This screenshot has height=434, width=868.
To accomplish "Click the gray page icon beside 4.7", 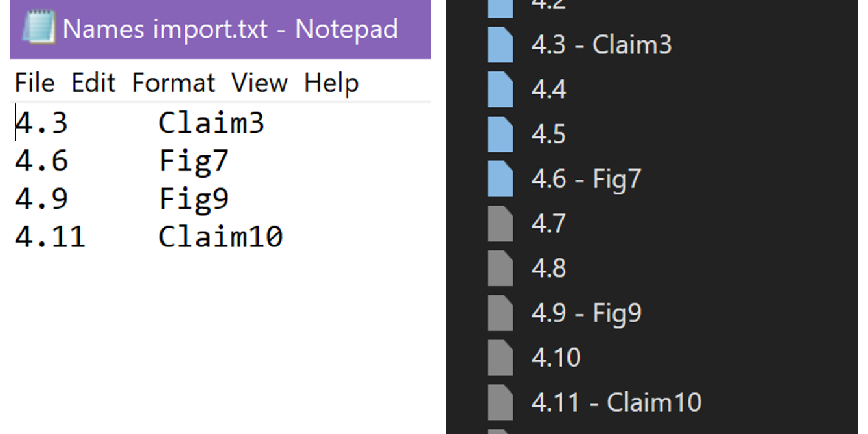I will [500, 224].
